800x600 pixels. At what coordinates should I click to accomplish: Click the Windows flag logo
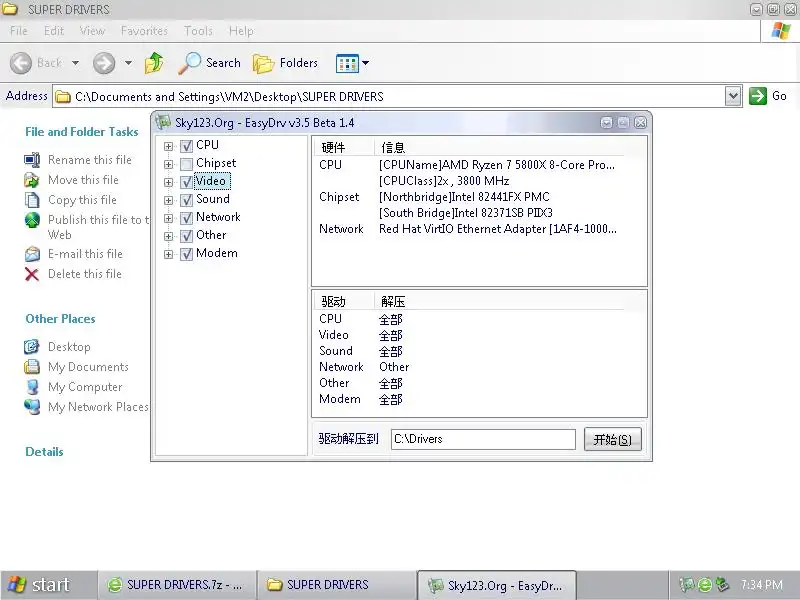[x=781, y=31]
